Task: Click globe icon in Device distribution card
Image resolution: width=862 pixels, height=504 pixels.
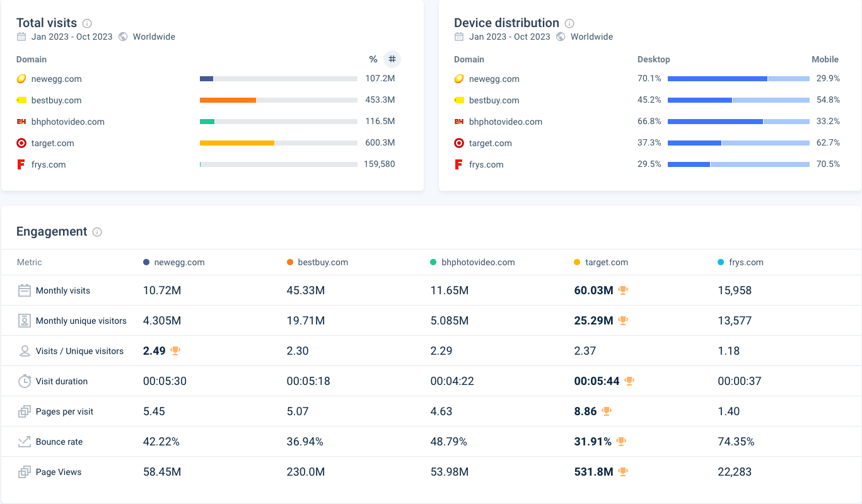Action: pos(561,37)
